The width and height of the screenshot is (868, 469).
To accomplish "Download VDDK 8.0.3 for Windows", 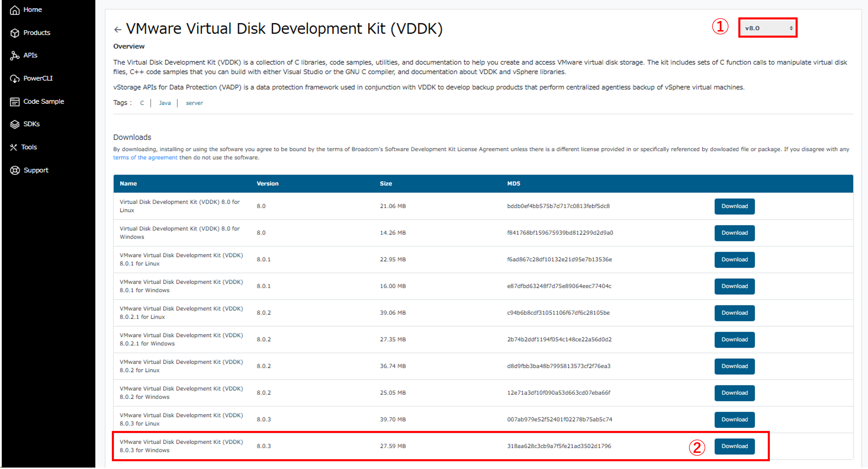I will [x=734, y=446].
